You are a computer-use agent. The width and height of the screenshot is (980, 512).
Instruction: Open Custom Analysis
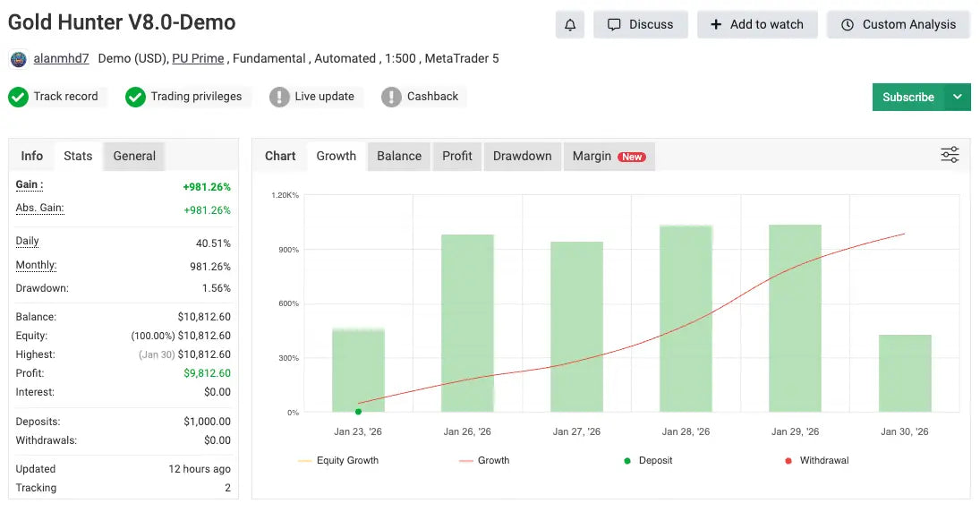tap(899, 25)
